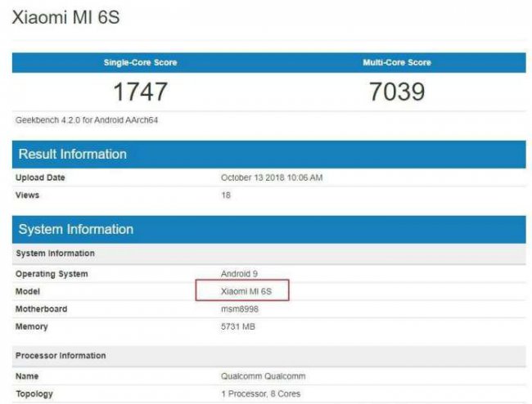This screenshot has width=532, height=404.
Task: Click the gray System Information subheader row
Action: (269, 254)
